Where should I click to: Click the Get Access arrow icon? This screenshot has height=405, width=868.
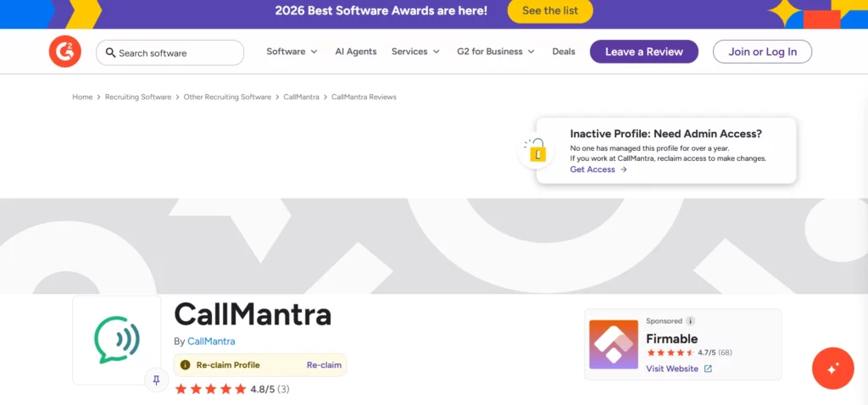(x=623, y=169)
